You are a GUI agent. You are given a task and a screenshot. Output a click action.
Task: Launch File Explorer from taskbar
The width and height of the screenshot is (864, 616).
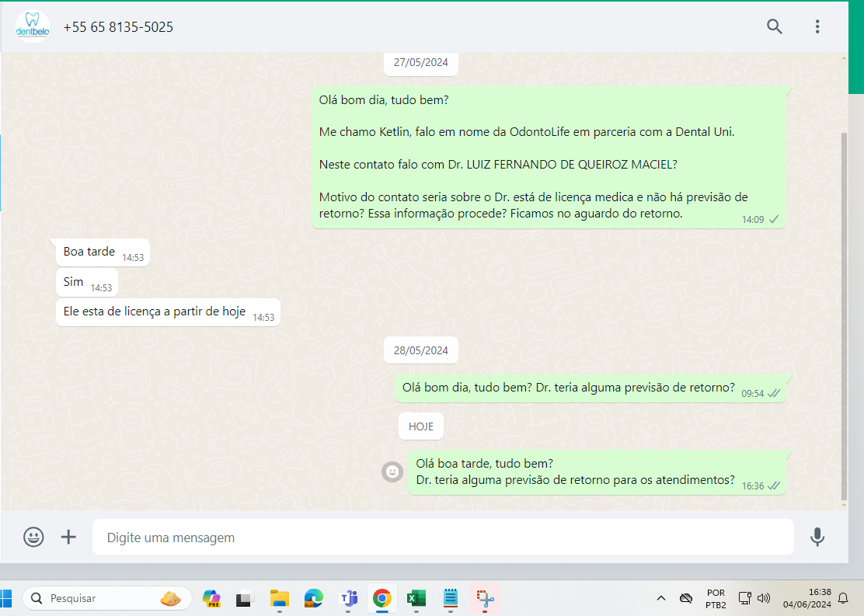pyautogui.click(x=279, y=598)
